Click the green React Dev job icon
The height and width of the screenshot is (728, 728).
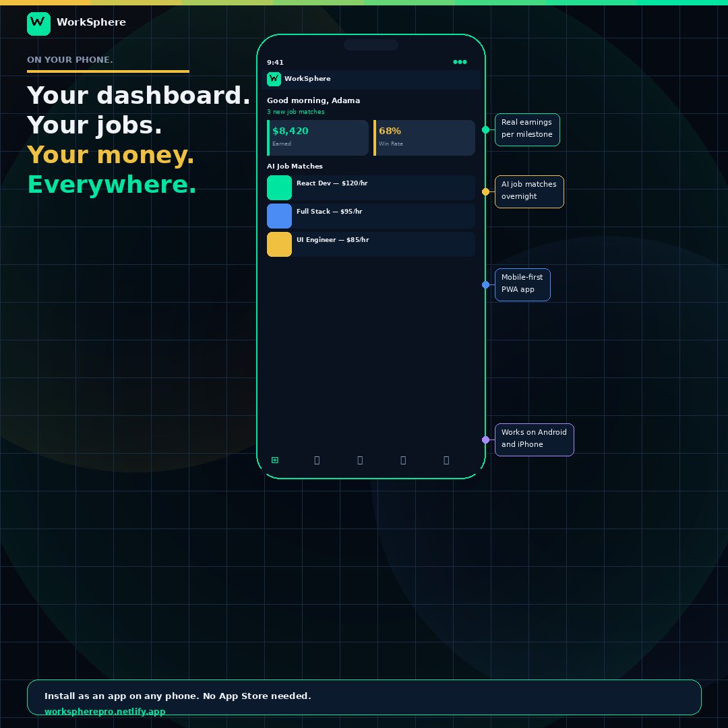(279, 187)
